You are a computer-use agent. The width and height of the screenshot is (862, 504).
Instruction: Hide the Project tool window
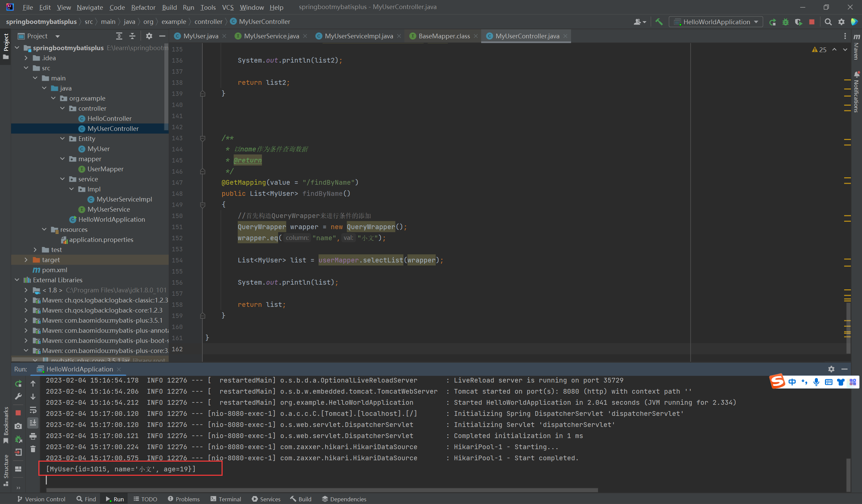click(162, 36)
